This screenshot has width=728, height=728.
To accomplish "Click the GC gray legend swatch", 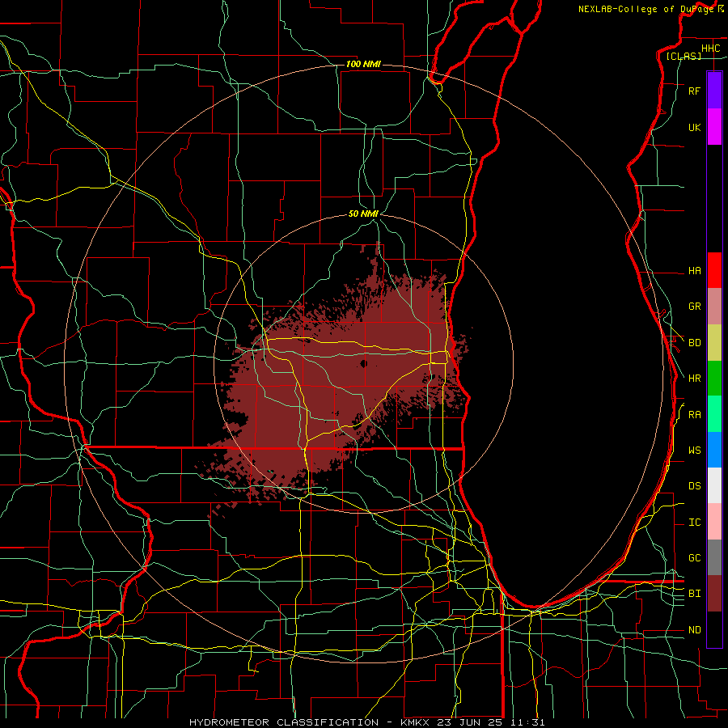I will click(714, 557).
